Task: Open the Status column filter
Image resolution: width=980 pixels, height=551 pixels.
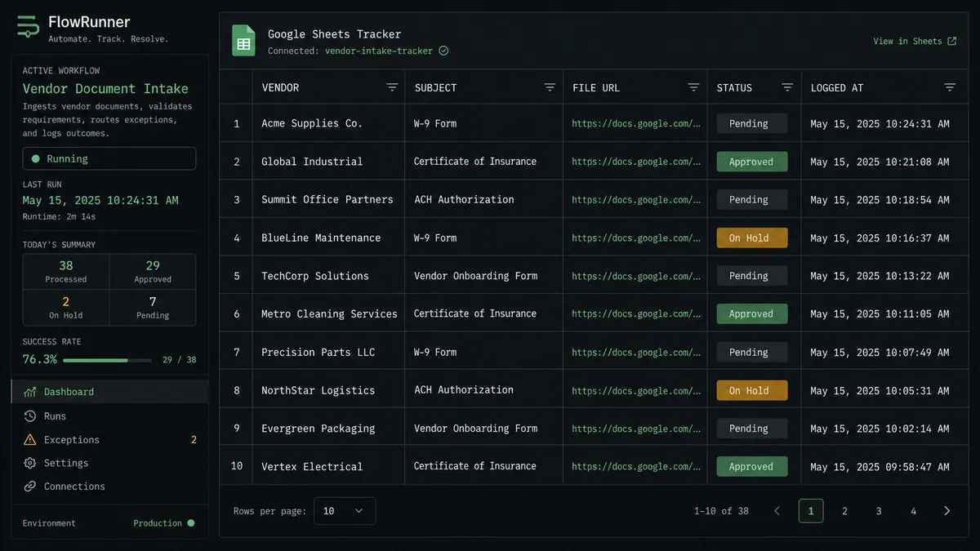Action: click(x=787, y=87)
